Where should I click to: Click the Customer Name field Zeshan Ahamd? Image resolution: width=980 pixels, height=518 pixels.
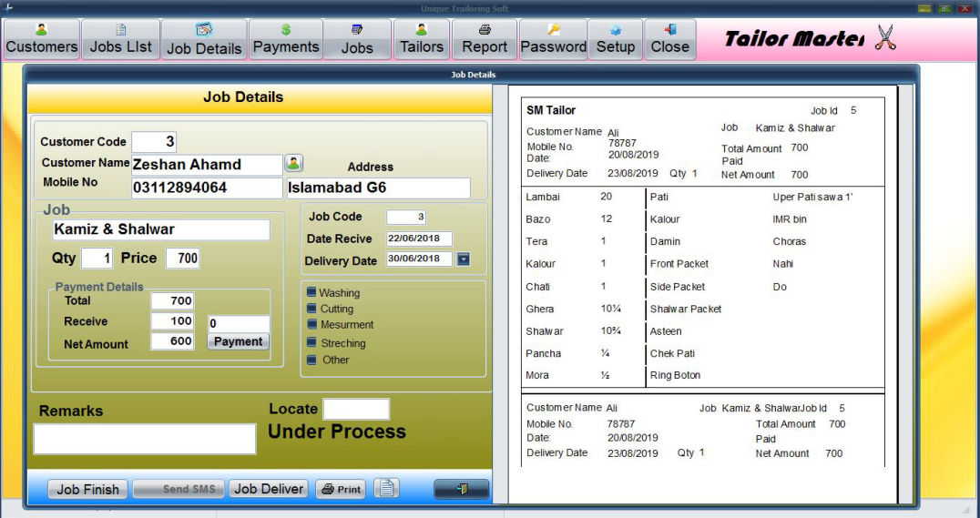click(207, 165)
